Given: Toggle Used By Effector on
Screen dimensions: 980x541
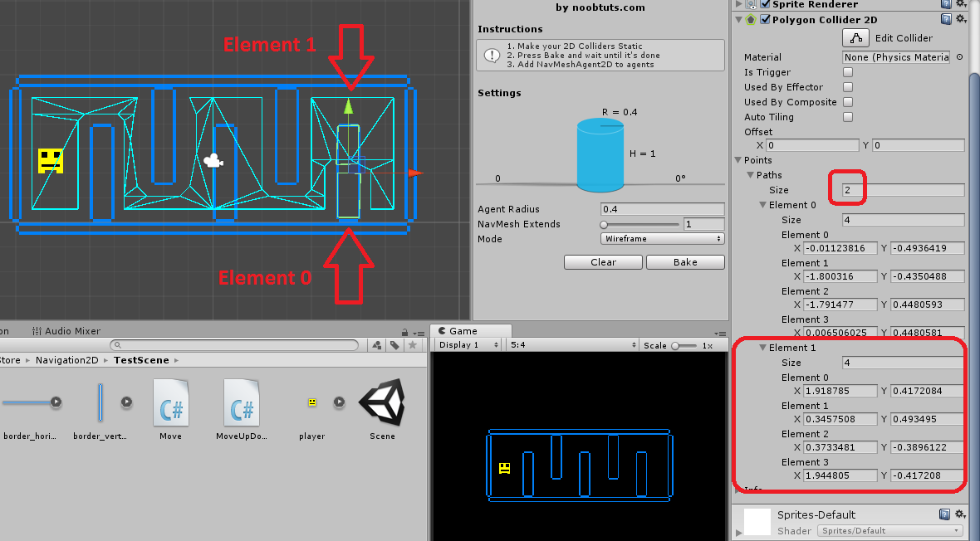Looking at the screenshot, I should click(x=848, y=87).
